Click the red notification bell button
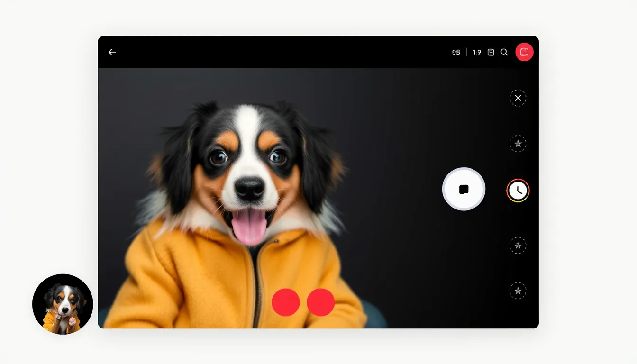 pos(524,52)
